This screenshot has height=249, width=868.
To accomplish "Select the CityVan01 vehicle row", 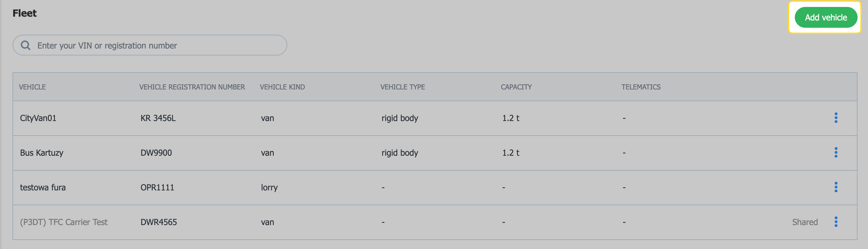I will (38, 118).
